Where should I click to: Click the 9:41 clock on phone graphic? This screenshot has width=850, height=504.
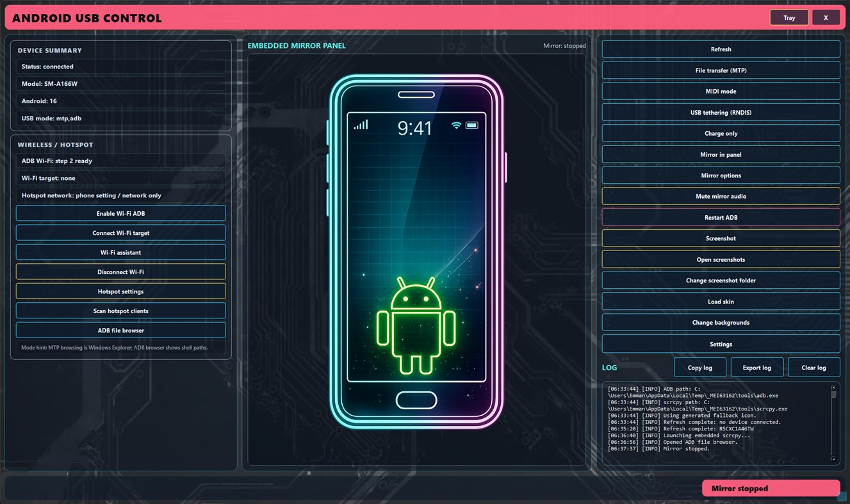point(415,129)
